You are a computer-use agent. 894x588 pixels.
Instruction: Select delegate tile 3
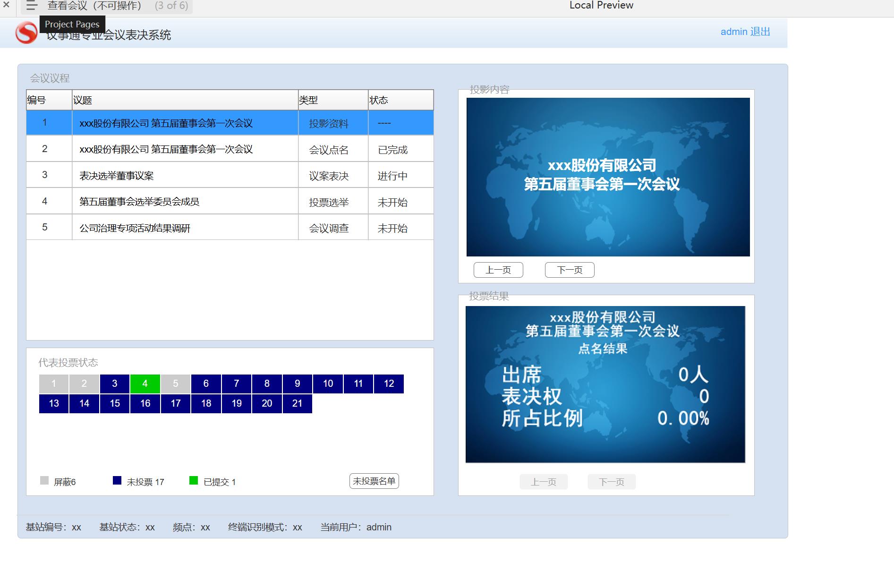(x=115, y=383)
